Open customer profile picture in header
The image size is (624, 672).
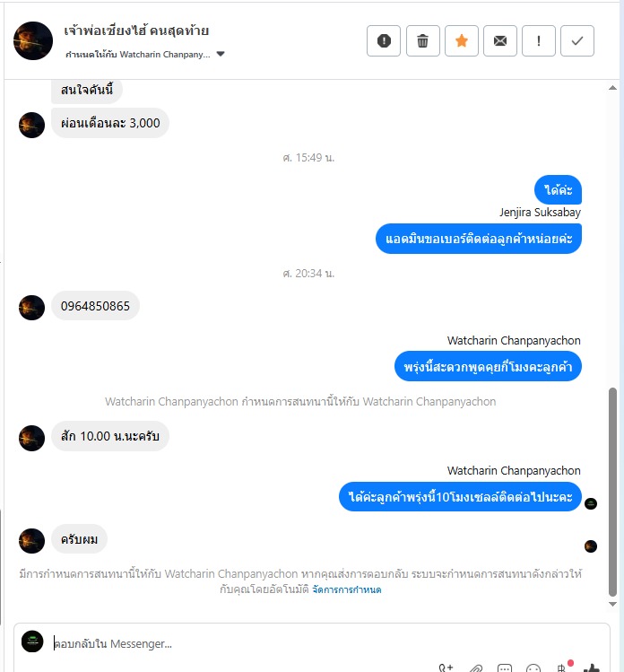(33, 40)
